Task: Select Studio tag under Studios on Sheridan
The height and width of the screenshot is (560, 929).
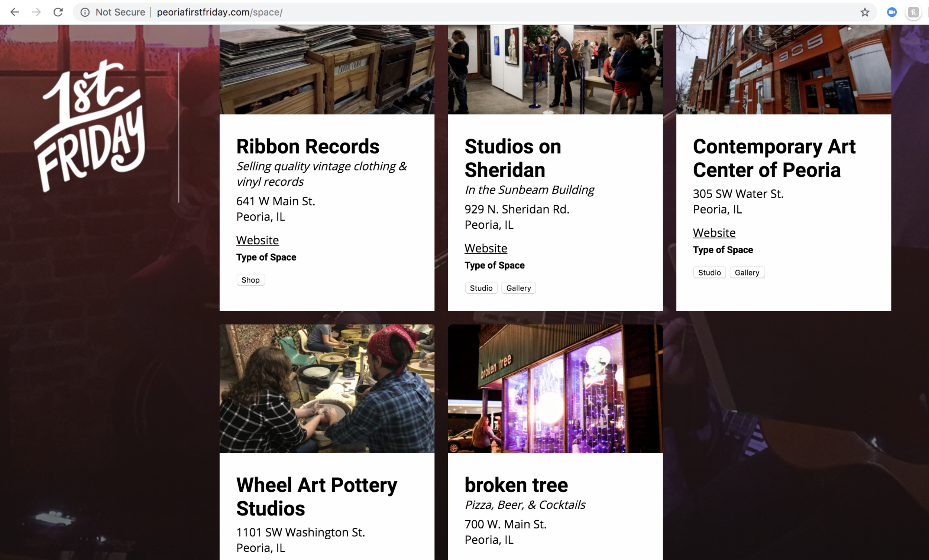Action: point(481,288)
